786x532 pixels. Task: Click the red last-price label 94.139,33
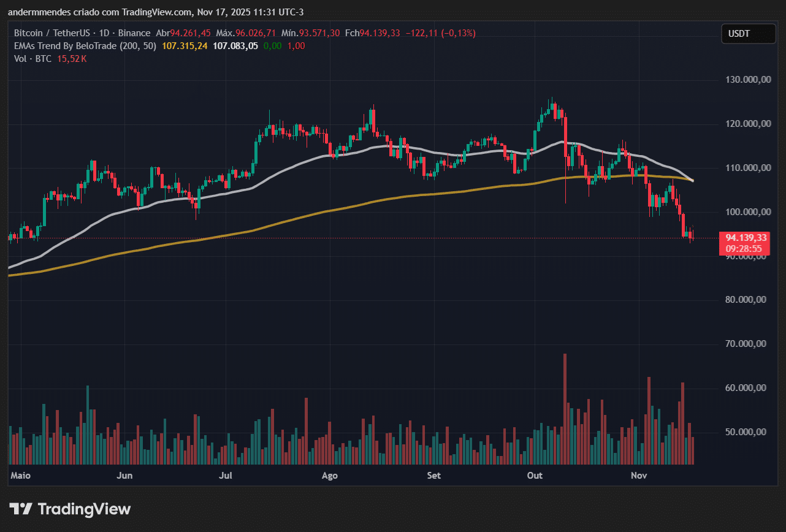tap(745, 237)
